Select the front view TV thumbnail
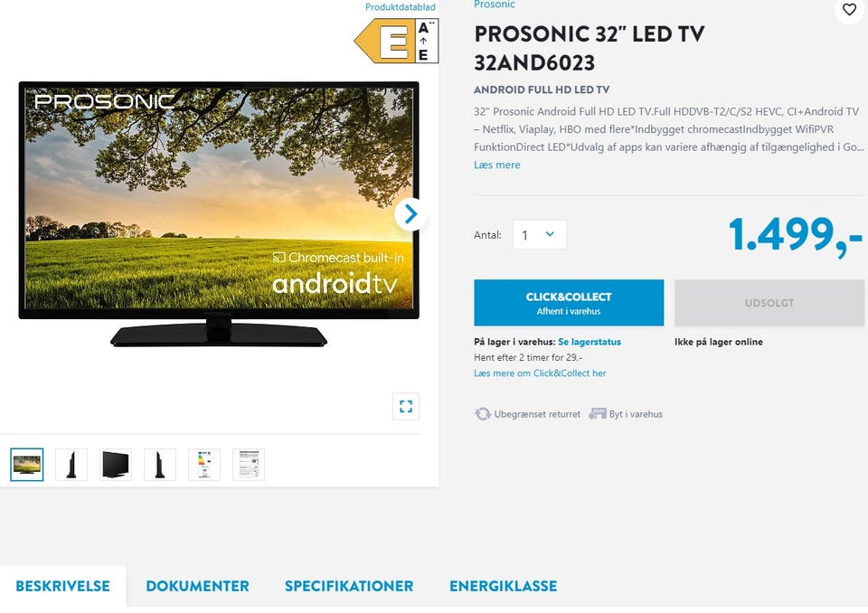 [x=27, y=465]
